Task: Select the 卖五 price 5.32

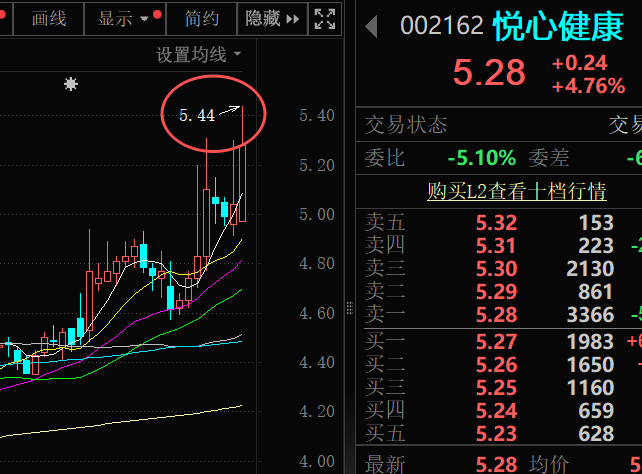Action: click(x=496, y=223)
